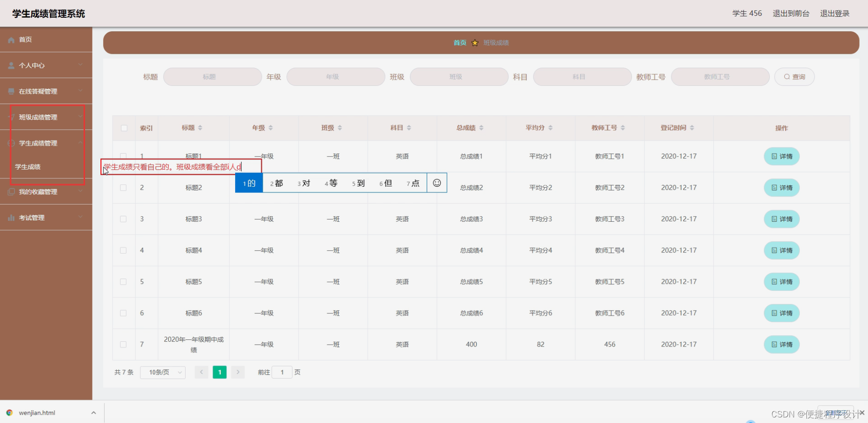Go to the next page with right arrow

[x=238, y=372]
